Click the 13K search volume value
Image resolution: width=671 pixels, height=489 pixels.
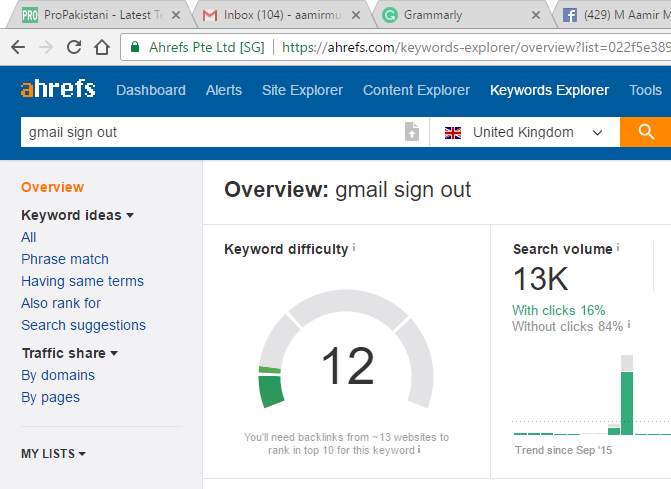(x=540, y=279)
